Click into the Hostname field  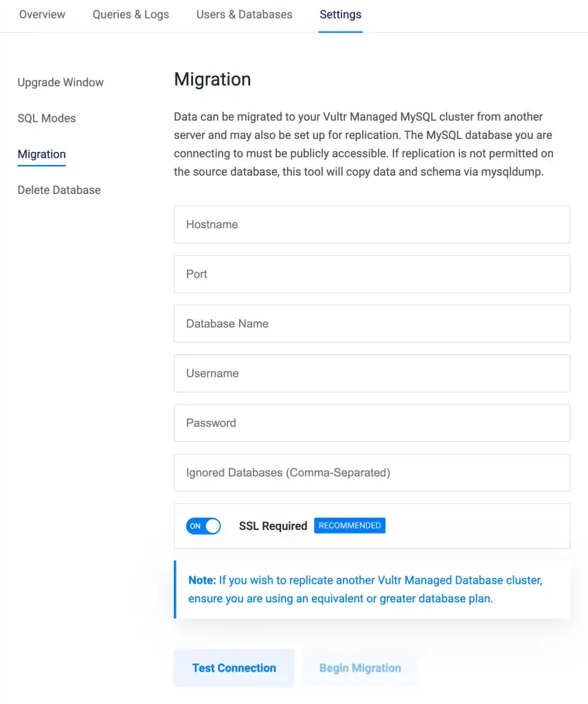pyautogui.click(x=372, y=224)
